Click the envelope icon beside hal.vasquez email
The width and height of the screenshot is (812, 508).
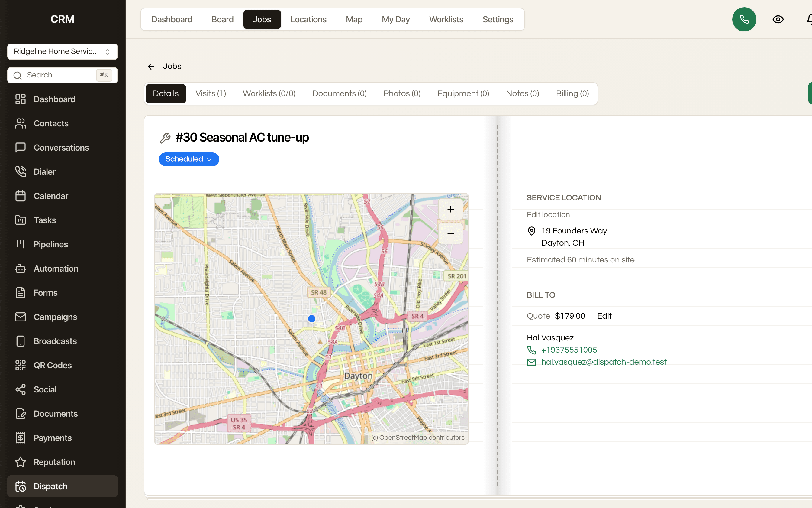tap(531, 362)
